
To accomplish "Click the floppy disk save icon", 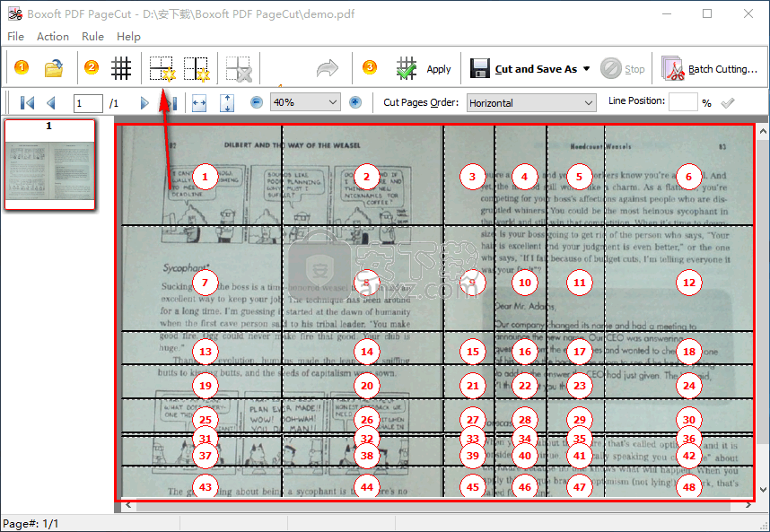I will click(x=480, y=69).
